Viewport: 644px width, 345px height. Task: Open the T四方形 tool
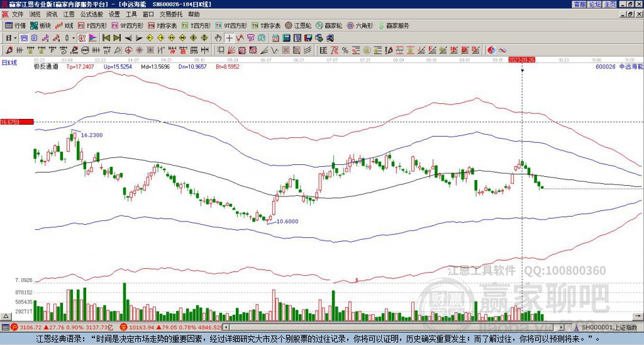(x=196, y=25)
